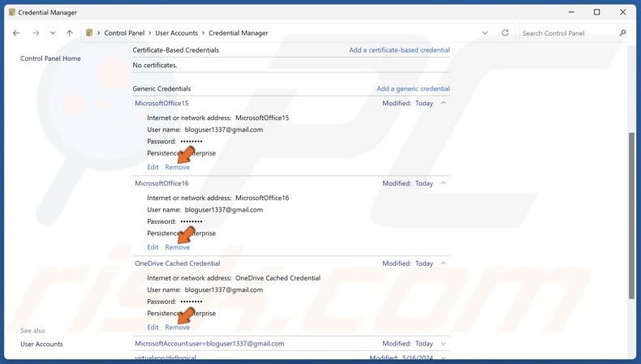641x364 pixels.
Task: Expand the address bar history dropdown
Action: (485, 33)
